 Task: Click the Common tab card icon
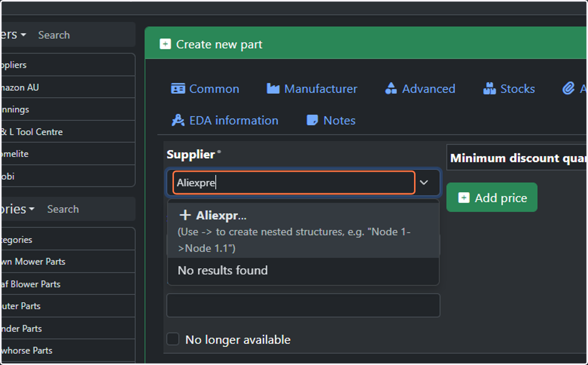(x=178, y=89)
